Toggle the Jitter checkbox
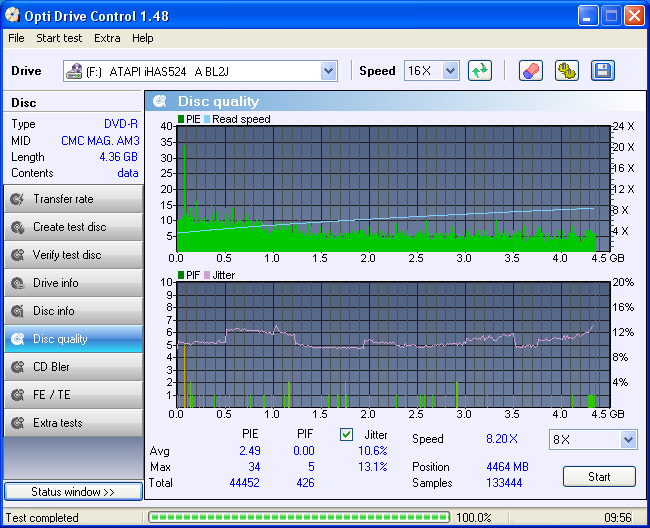 pos(346,434)
